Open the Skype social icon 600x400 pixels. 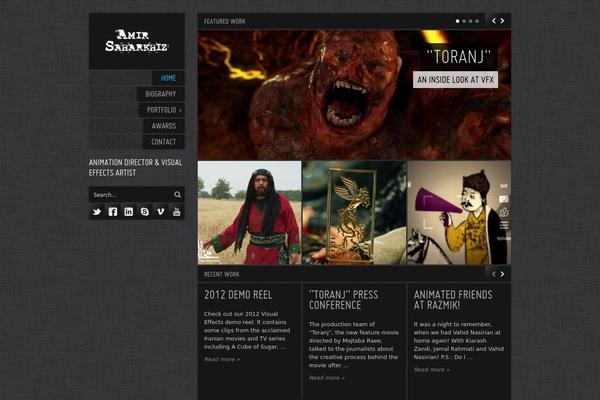point(145,212)
